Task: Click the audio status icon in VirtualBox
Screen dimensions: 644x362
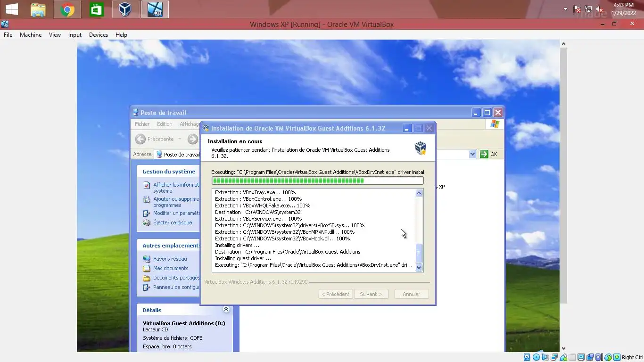Action: 545,357
